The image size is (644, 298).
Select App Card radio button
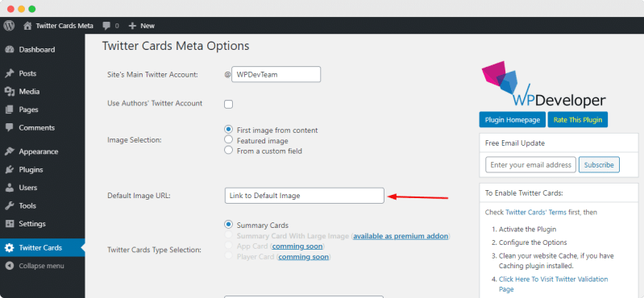coord(228,246)
